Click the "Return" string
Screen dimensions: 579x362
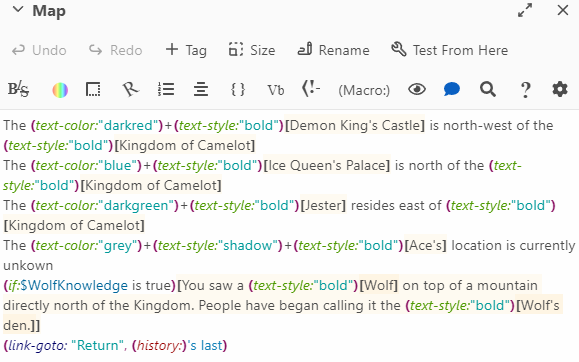click(97, 345)
